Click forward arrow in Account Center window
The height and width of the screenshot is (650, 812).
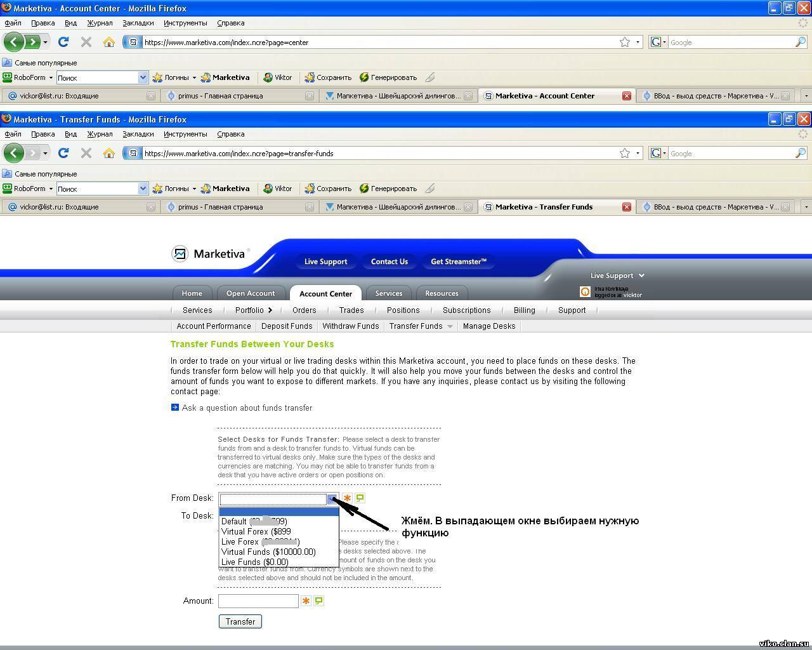tap(32, 42)
